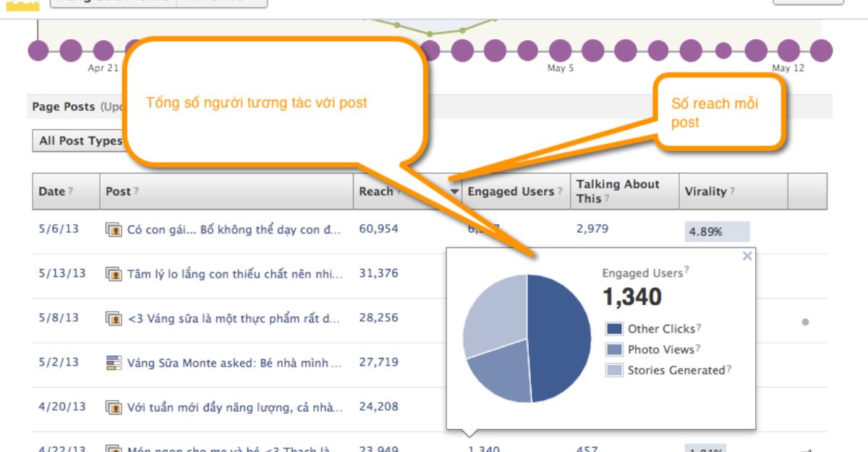Click the help mark beside Photo Views legend
Image resolution: width=868 pixels, height=452 pixels.
coord(698,349)
